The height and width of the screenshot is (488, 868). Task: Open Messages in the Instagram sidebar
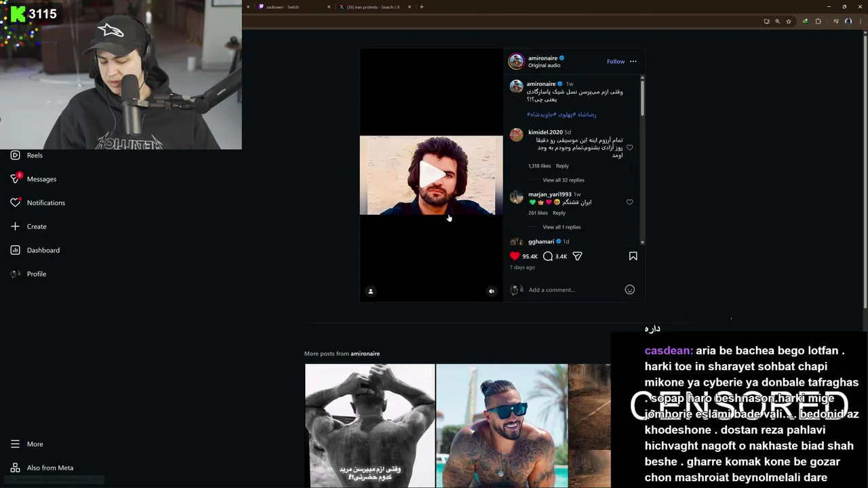pos(33,179)
